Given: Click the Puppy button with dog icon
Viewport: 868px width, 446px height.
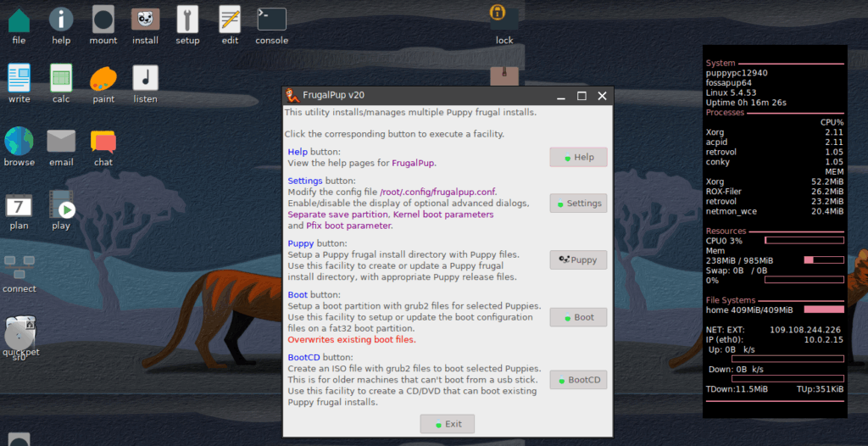Looking at the screenshot, I should pos(578,259).
